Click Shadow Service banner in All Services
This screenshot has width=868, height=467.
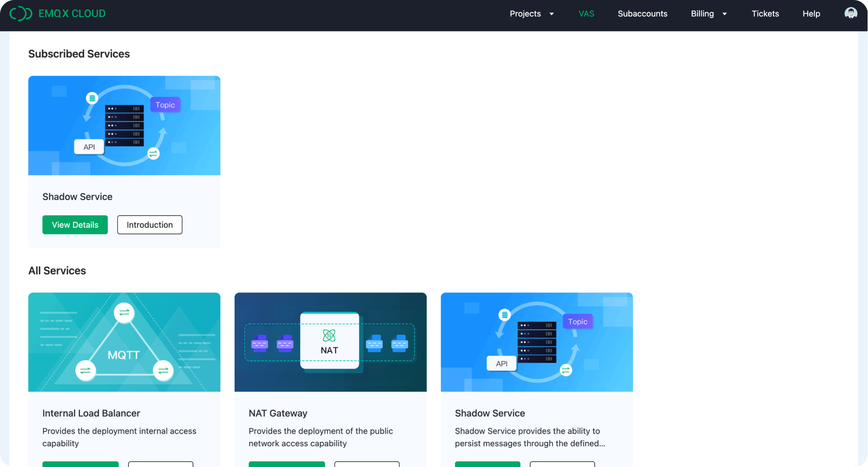point(537,342)
